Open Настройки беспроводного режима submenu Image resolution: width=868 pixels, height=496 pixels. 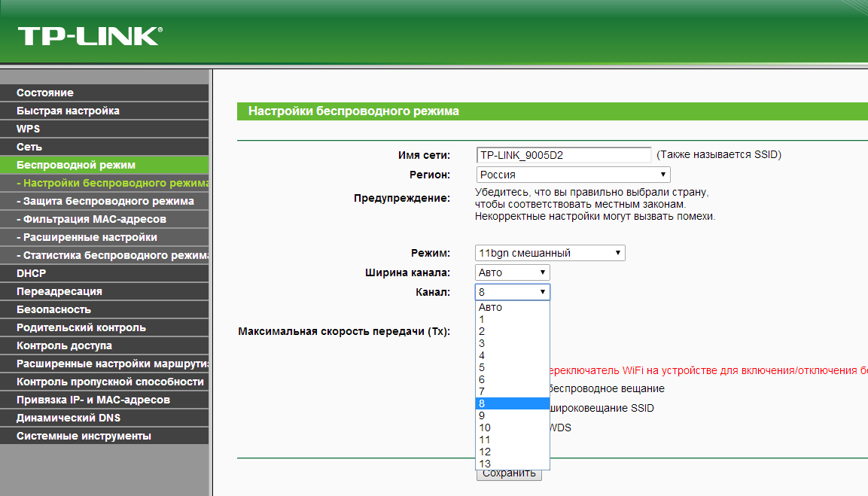click(x=104, y=183)
